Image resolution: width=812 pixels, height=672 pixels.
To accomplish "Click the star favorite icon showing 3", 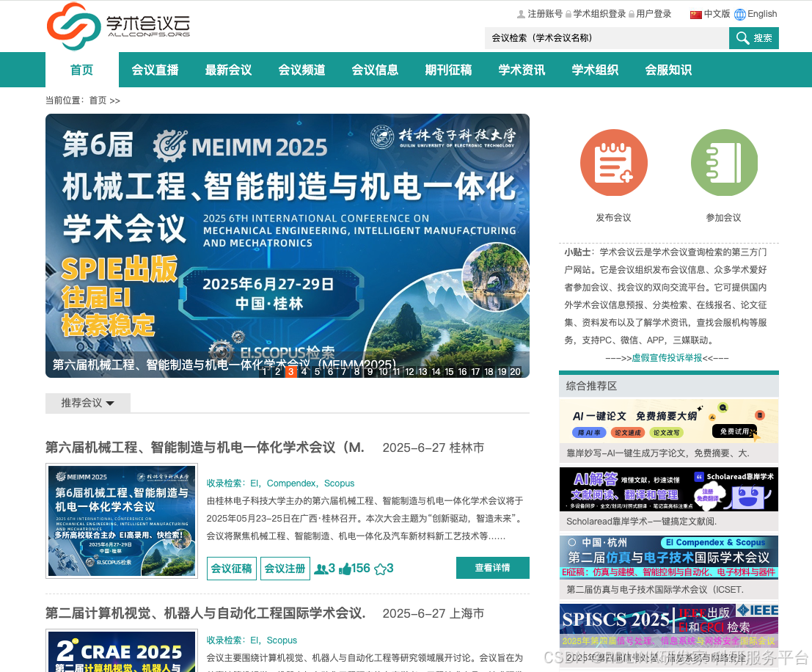I will (380, 569).
